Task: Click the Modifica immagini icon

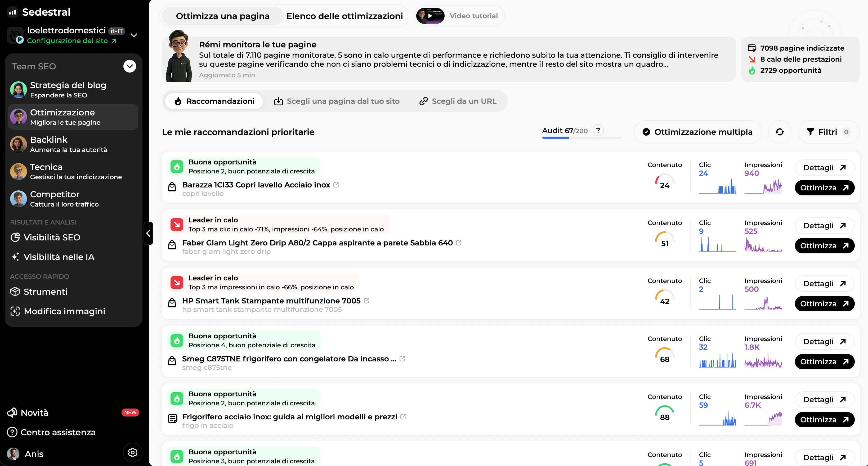Action: tap(15, 311)
